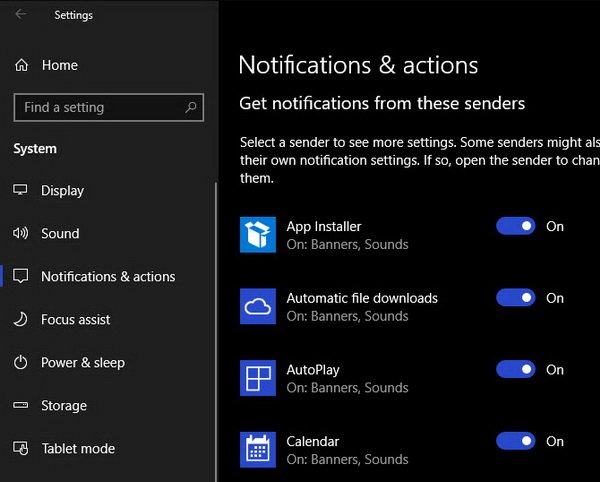Click the AutoPlay app icon
The image size is (600, 482).
pos(258,378)
